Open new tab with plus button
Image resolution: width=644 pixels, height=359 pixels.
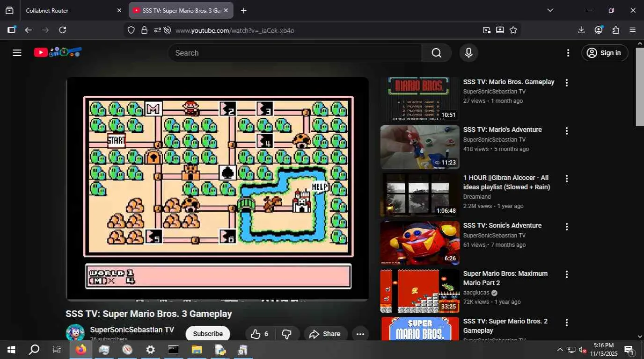click(x=243, y=10)
